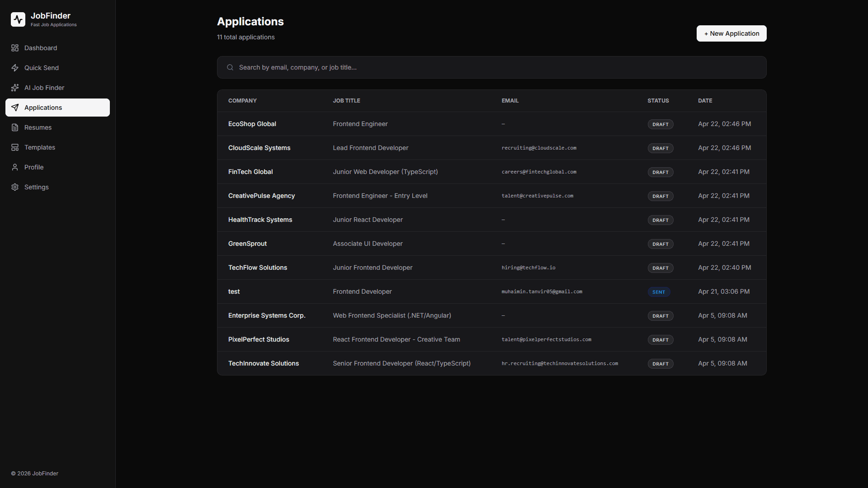Open AI Job Finder

click(57, 88)
